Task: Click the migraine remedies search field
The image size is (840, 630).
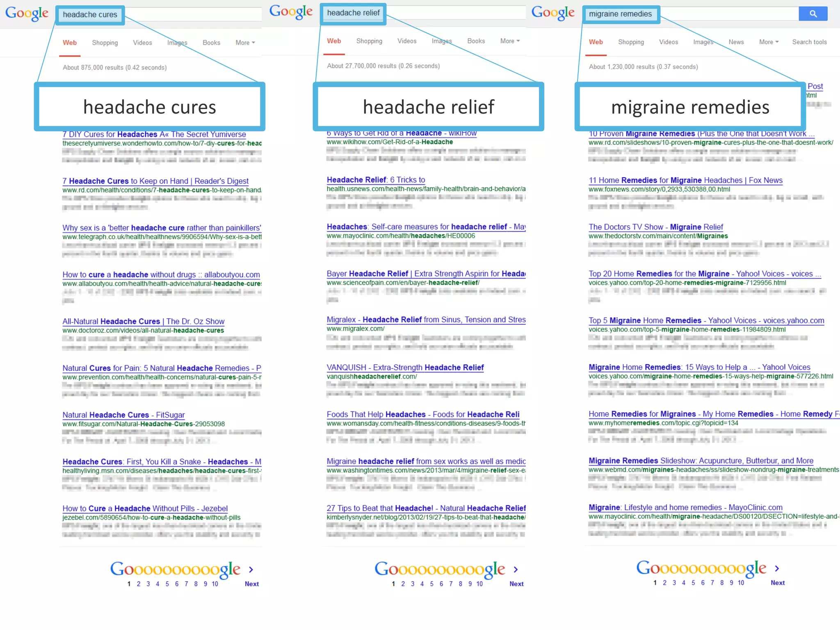Action: [691, 14]
